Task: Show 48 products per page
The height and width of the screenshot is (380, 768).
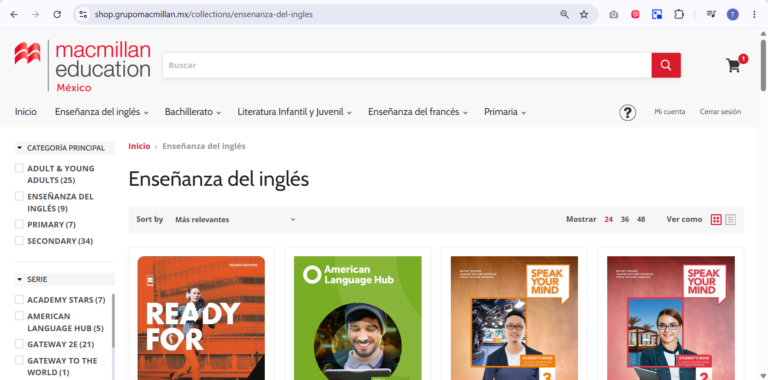Action: [x=641, y=219]
